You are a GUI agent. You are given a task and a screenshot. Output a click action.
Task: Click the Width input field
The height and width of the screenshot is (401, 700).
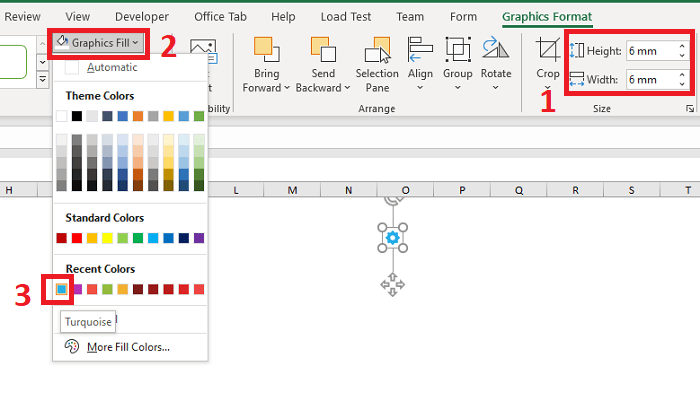(x=651, y=79)
